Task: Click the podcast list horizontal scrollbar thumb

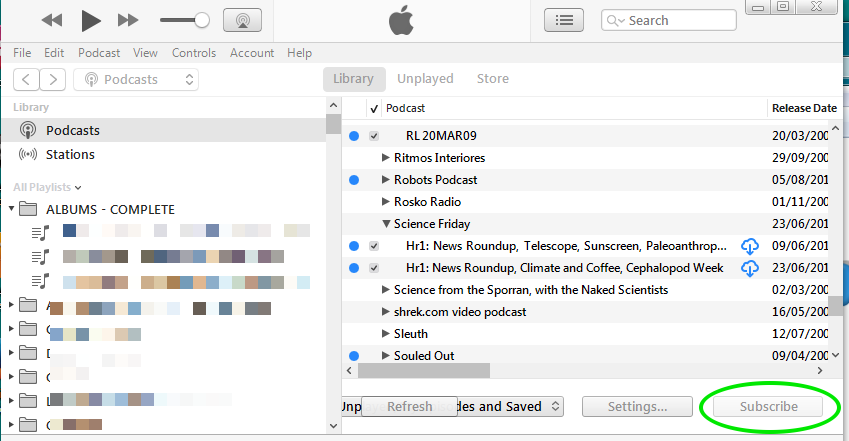Action: coord(424,371)
